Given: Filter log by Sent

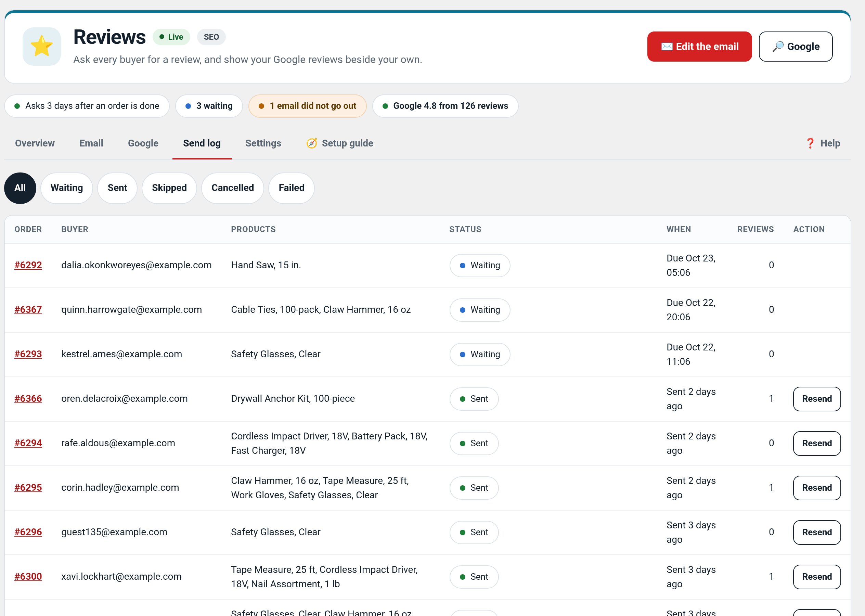Looking at the screenshot, I should (x=117, y=188).
